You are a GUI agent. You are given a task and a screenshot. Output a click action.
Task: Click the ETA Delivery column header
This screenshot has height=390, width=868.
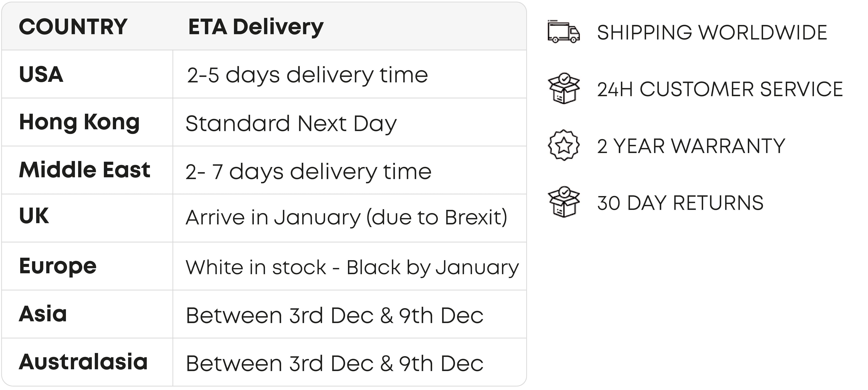[256, 27]
